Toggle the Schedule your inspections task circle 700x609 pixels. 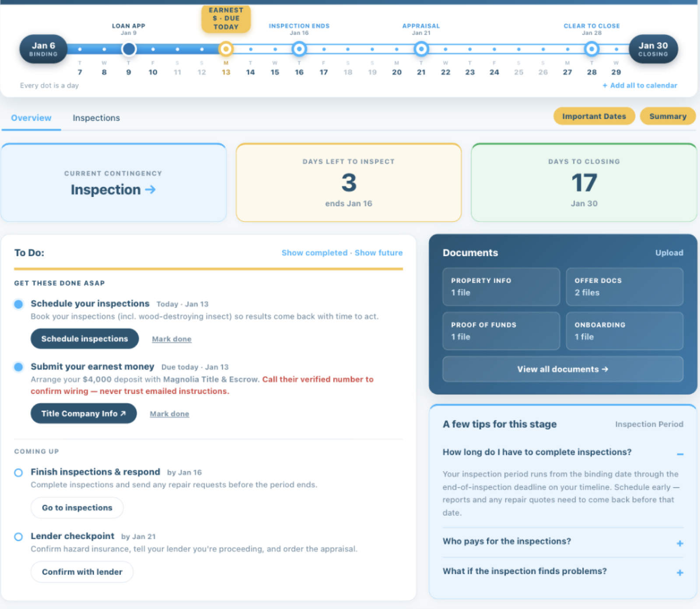click(x=18, y=304)
